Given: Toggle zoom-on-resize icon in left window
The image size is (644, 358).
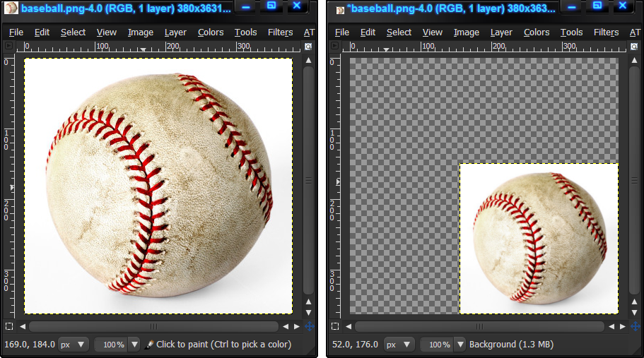Looking at the screenshot, I should pos(308,47).
